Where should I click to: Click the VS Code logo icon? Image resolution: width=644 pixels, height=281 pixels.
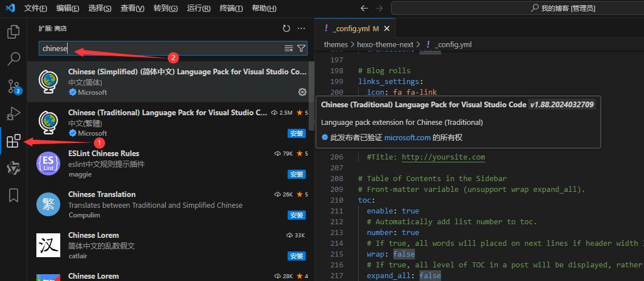pyautogui.click(x=10, y=8)
